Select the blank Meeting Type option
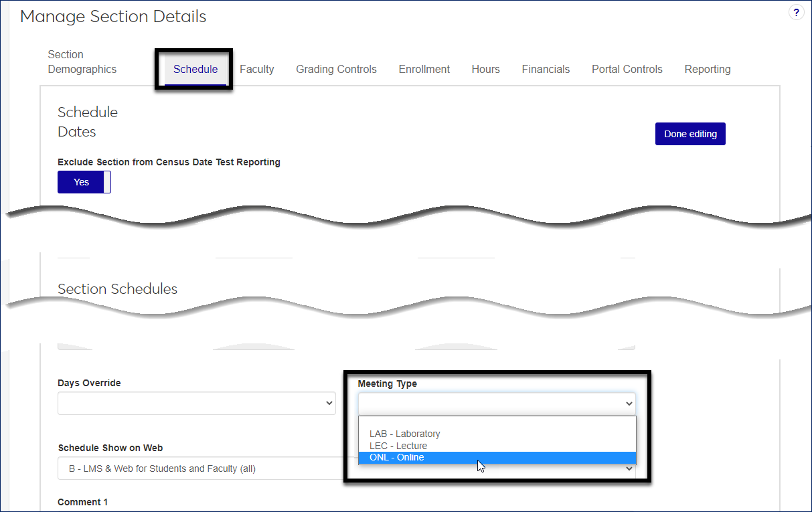This screenshot has width=812, height=512. (x=496, y=423)
